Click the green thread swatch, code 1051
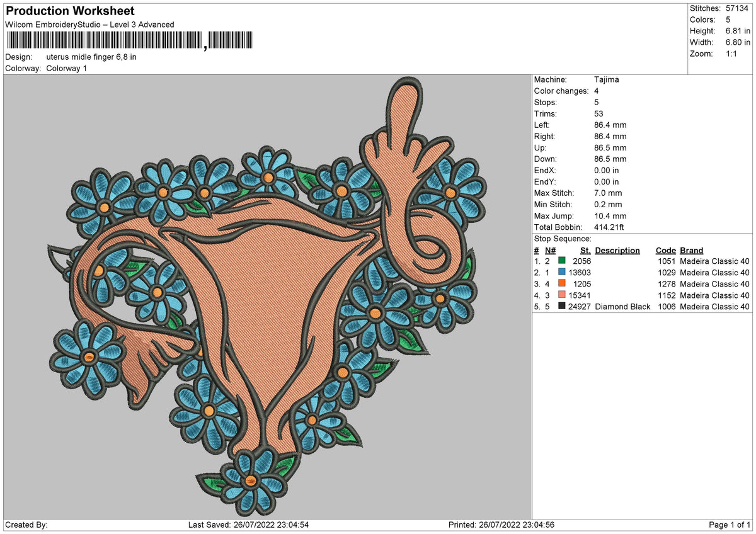The height and width of the screenshot is (534, 756). [x=562, y=261]
